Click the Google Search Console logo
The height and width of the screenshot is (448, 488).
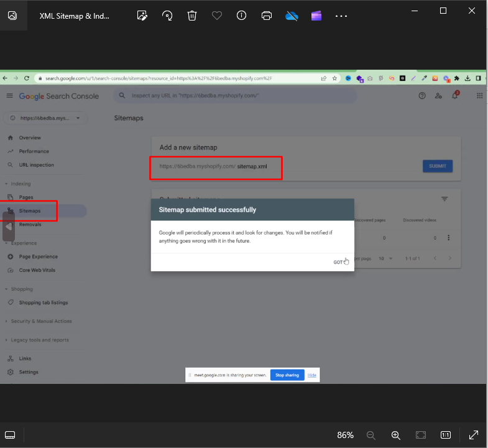(59, 96)
